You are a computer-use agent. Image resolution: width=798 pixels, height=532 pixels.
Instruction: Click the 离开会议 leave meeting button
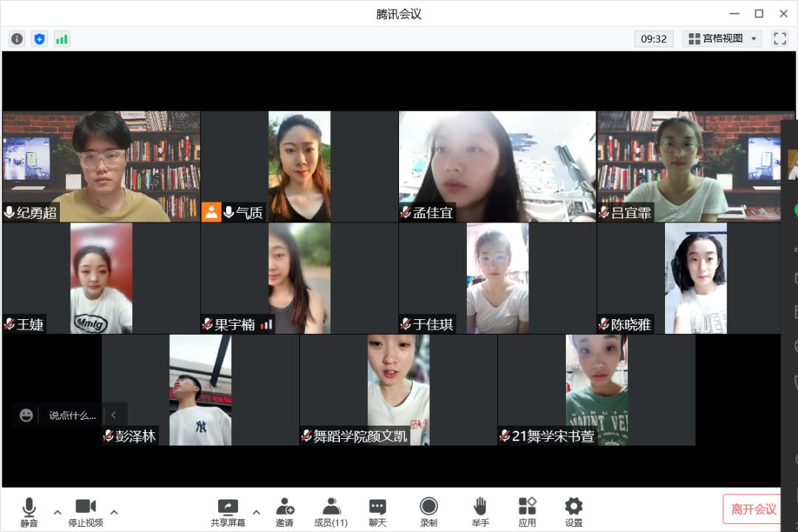(x=753, y=509)
